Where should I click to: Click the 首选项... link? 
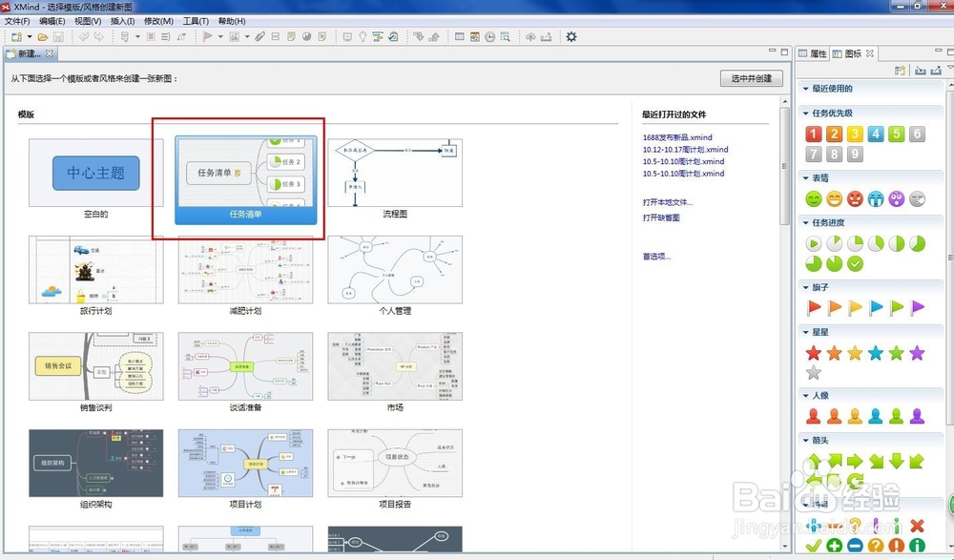tap(656, 257)
